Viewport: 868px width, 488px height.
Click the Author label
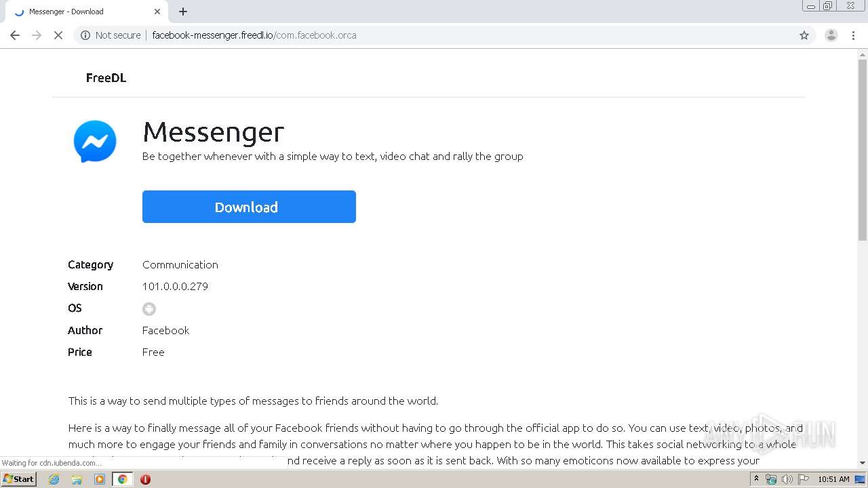point(85,330)
